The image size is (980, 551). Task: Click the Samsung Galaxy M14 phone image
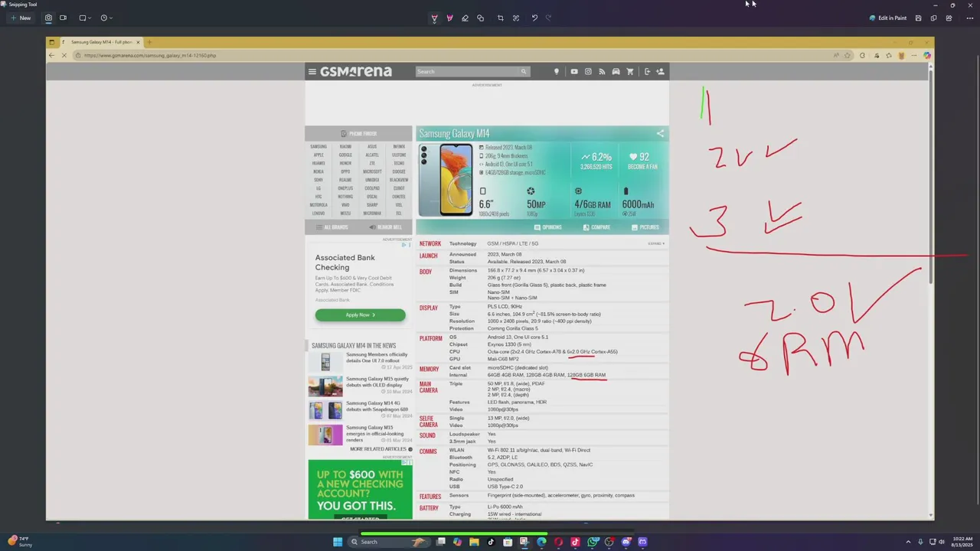[446, 180]
